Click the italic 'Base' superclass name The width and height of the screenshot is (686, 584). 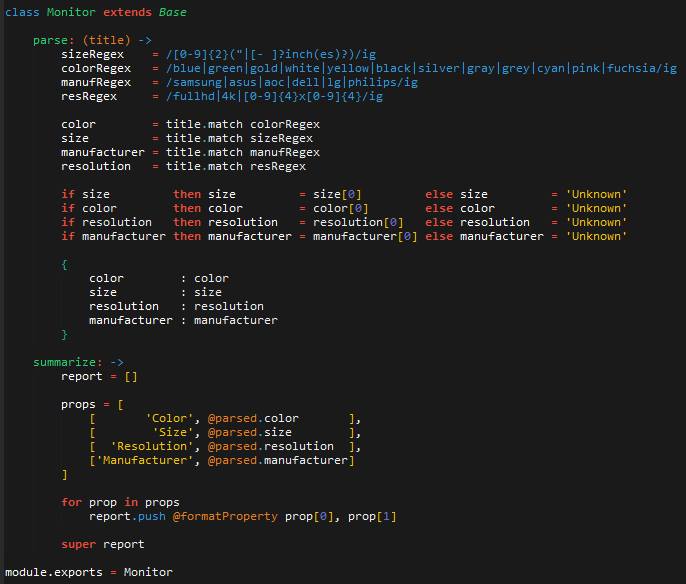[173, 12]
